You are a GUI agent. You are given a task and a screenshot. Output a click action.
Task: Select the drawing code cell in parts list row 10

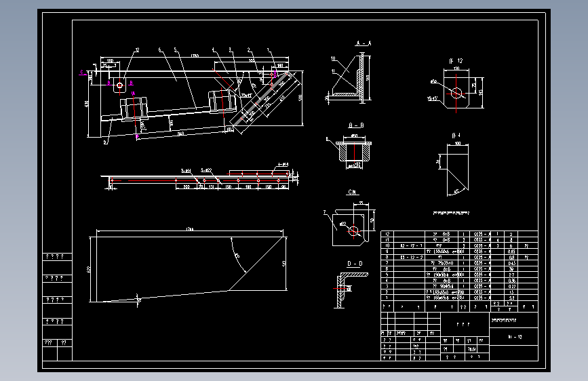(x=410, y=246)
